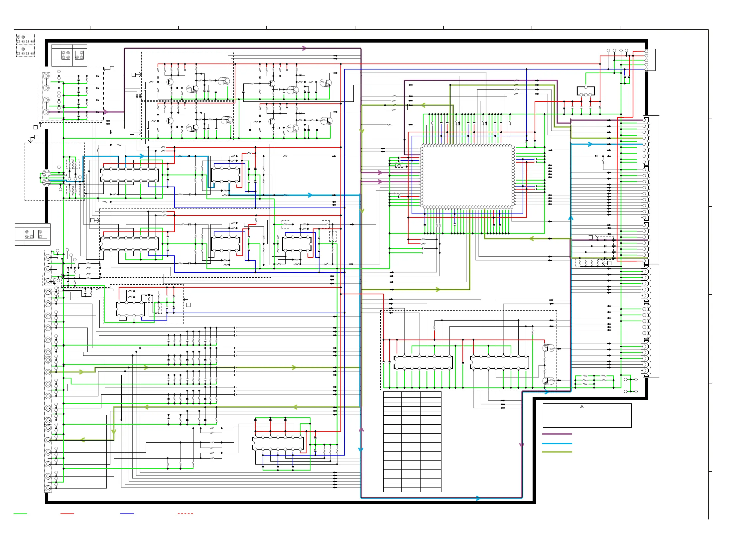Click the warning triangle symbol in the note box

(581, 406)
